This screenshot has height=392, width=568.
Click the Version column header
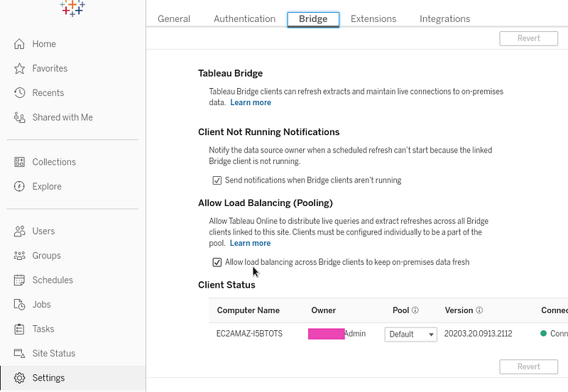(459, 310)
